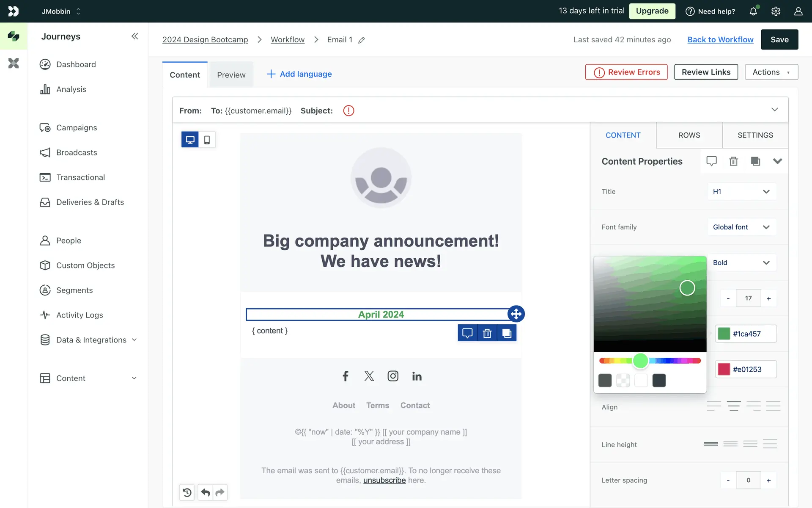Open the Font family dropdown
The image size is (812, 508).
pos(741,227)
